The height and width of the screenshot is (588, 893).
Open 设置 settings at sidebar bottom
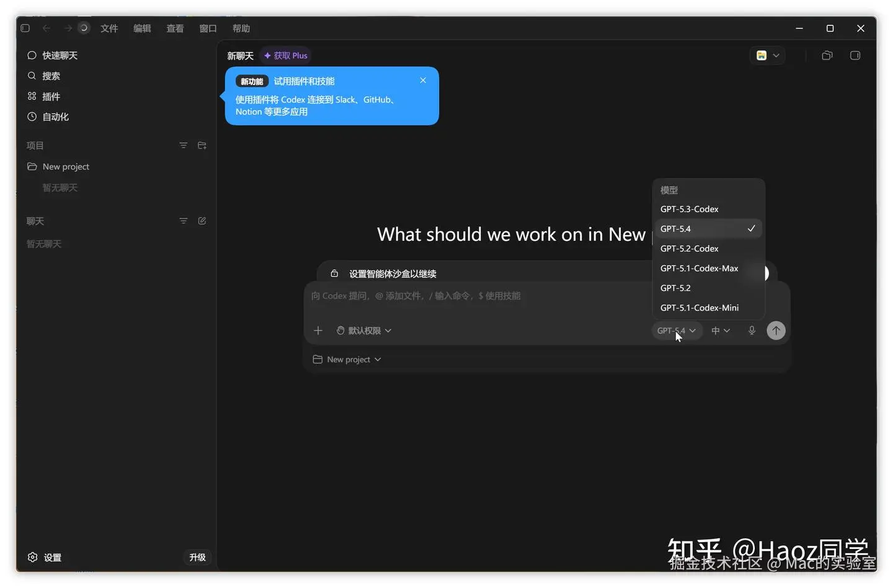[45, 558]
